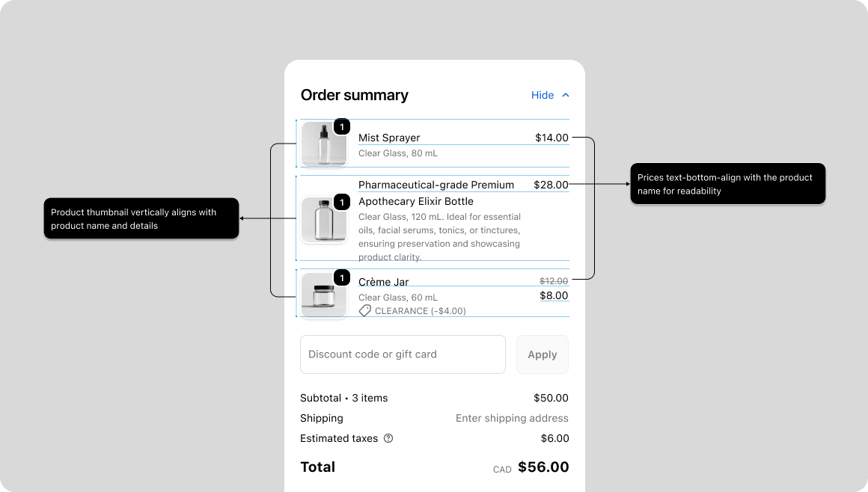868x492 pixels.
Task: Click the strikethrough $12.00 original price
Action: [554, 280]
